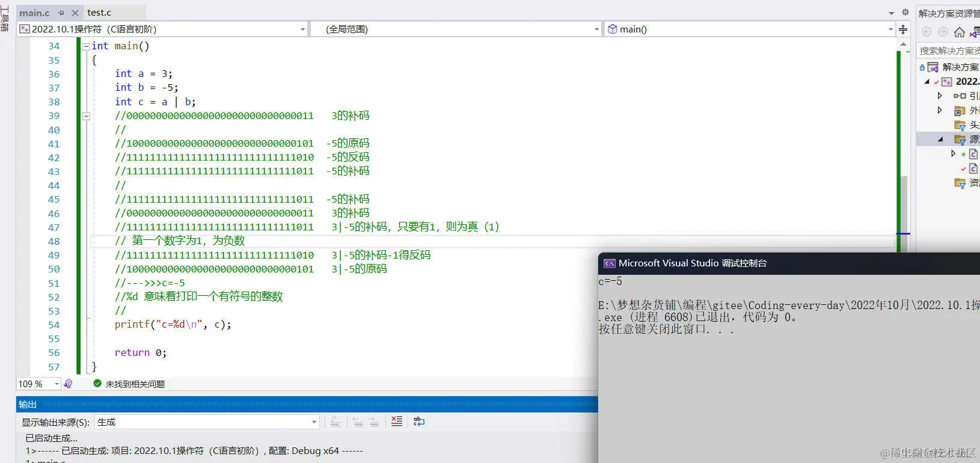Open the test.c tab
Screen dimensions: 980x463
(x=99, y=13)
